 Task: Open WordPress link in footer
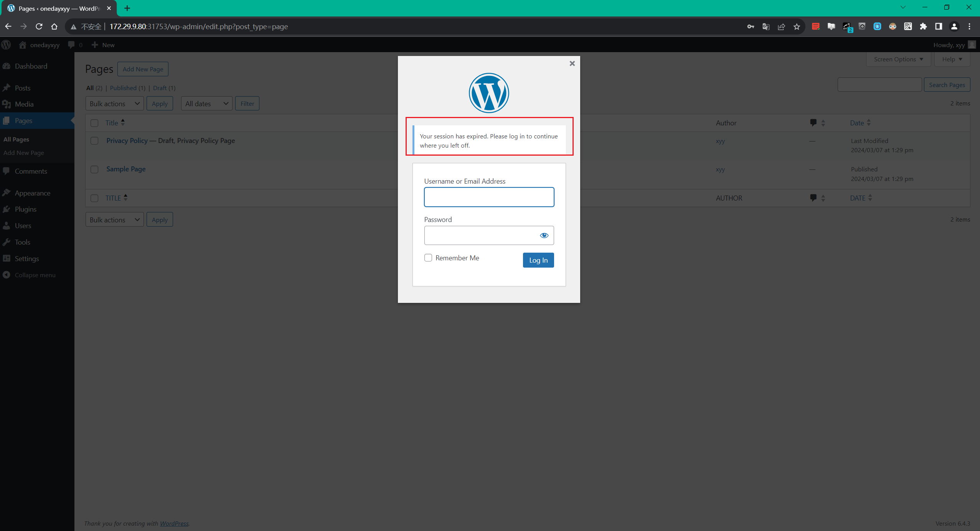[x=174, y=523]
